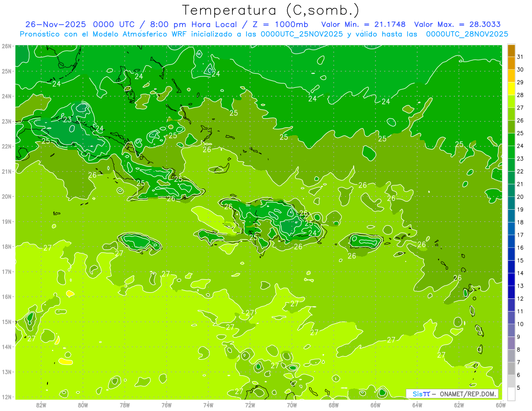Viewport: 532px width, 411px height.
Task: Click the colorbar swatch between 24 and 25
Action: (x=512, y=140)
